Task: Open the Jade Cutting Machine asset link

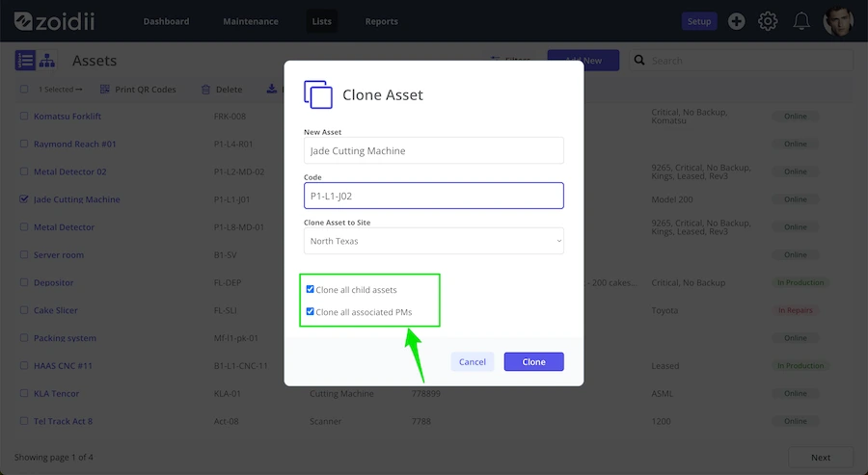Action: point(77,199)
